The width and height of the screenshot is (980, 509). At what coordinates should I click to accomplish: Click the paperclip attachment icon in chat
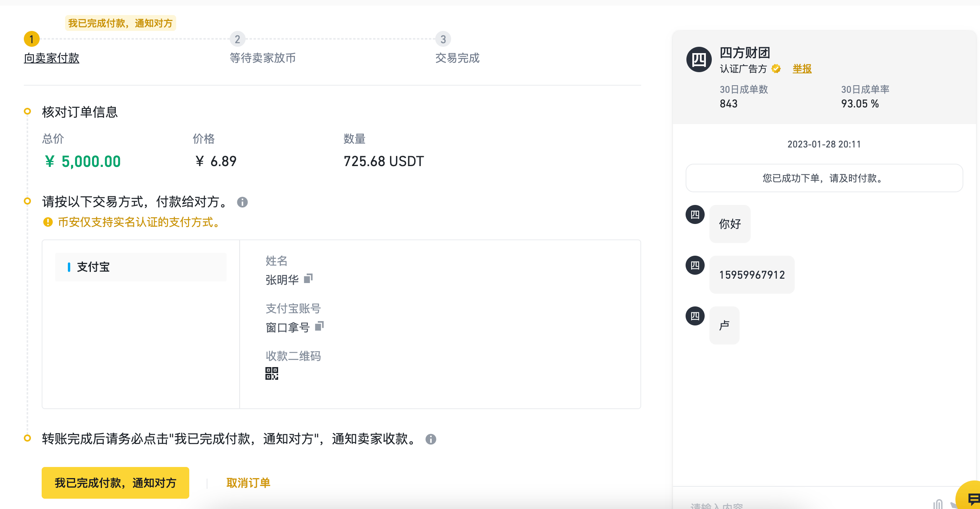(x=938, y=504)
